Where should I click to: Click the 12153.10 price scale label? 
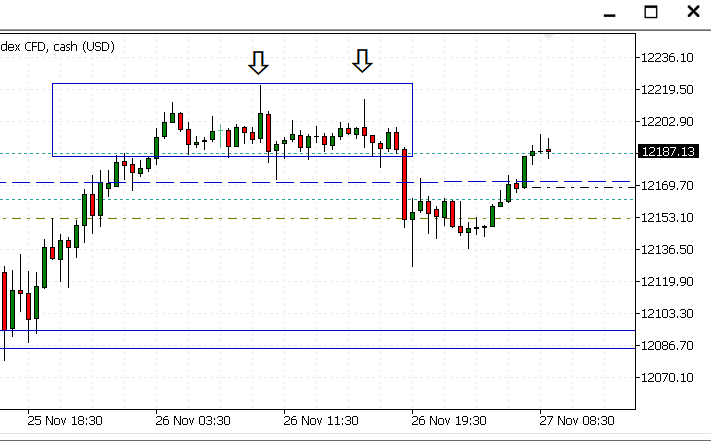(x=667, y=218)
